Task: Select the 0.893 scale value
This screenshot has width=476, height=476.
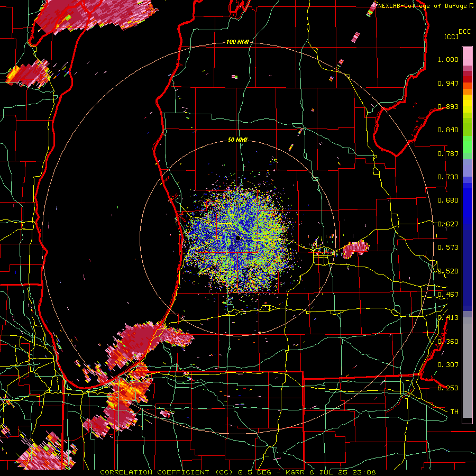Action: click(x=448, y=106)
